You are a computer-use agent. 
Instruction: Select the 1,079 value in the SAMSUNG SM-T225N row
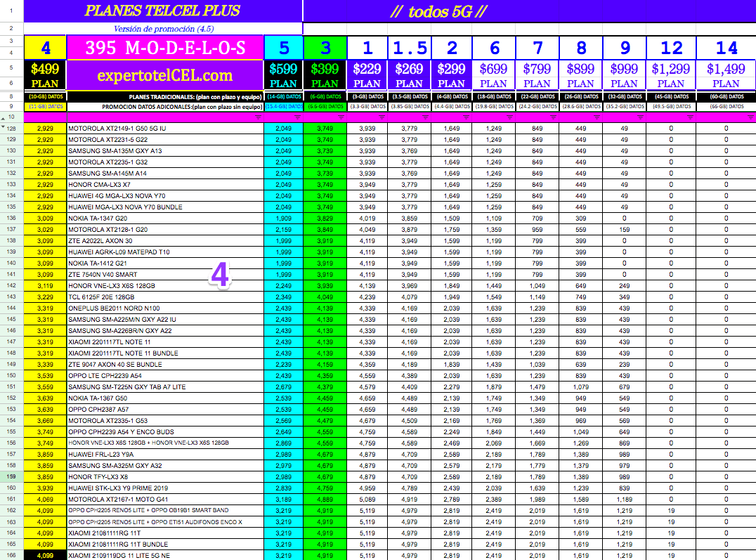point(581,387)
